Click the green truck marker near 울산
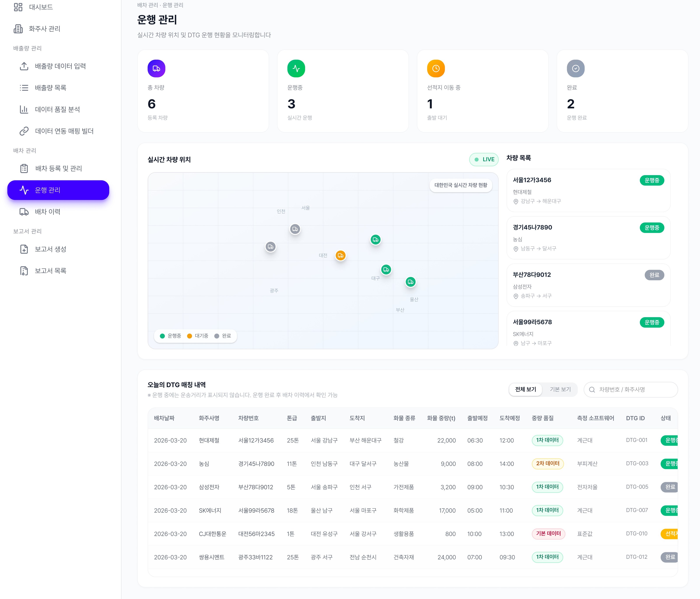 [x=410, y=282]
